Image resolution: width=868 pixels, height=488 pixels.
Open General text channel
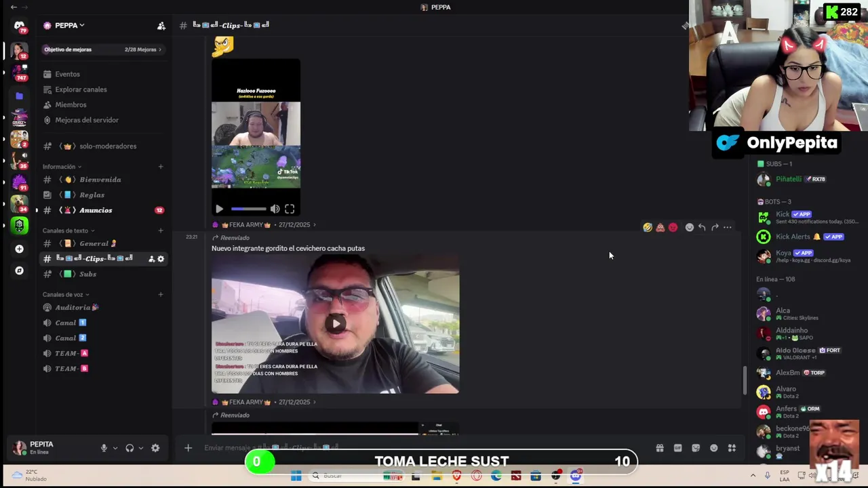click(x=102, y=243)
